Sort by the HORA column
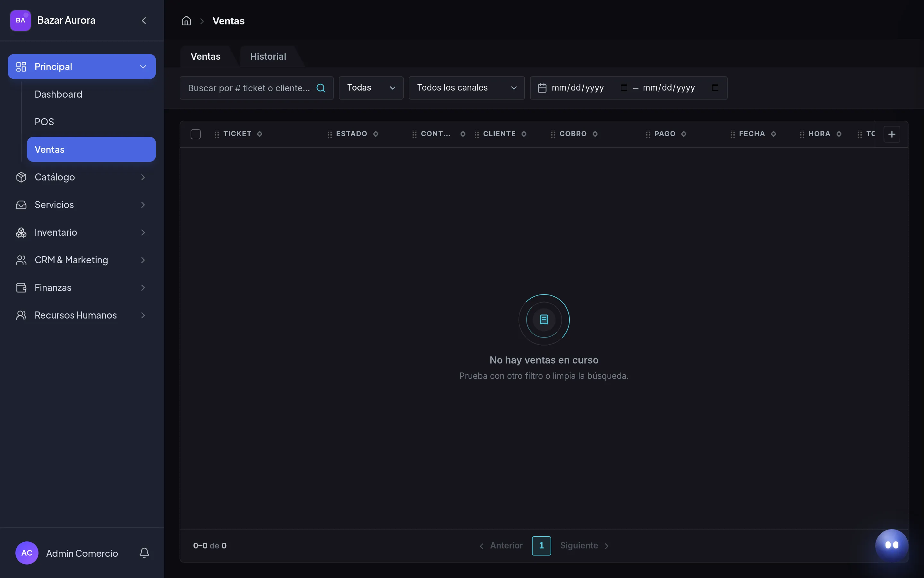 point(839,134)
